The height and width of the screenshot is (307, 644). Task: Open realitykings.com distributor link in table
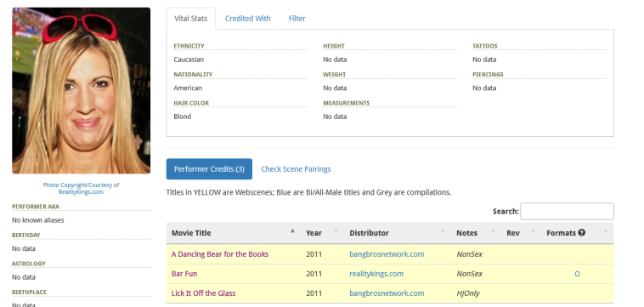[376, 274]
